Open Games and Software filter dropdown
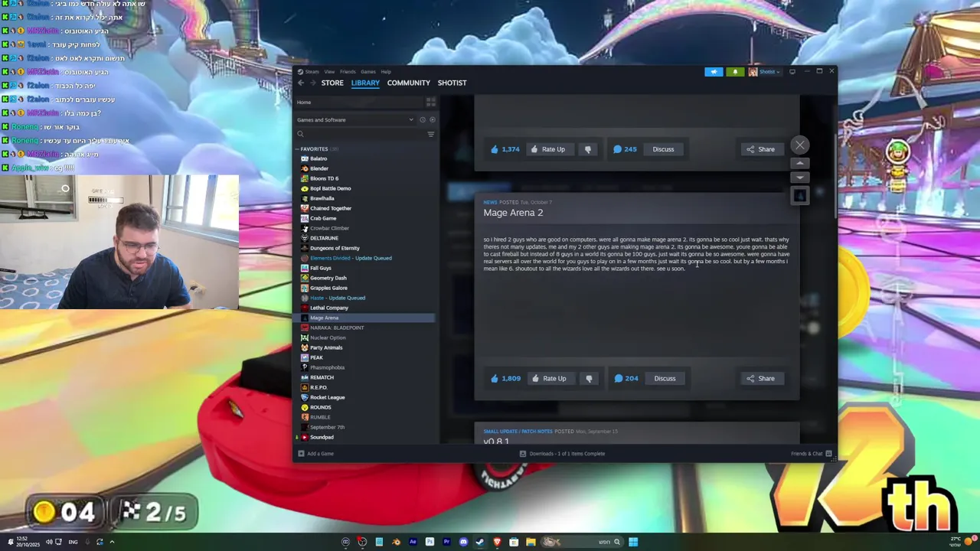Image resolution: width=980 pixels, height=551 pixels. click(355, 119)
